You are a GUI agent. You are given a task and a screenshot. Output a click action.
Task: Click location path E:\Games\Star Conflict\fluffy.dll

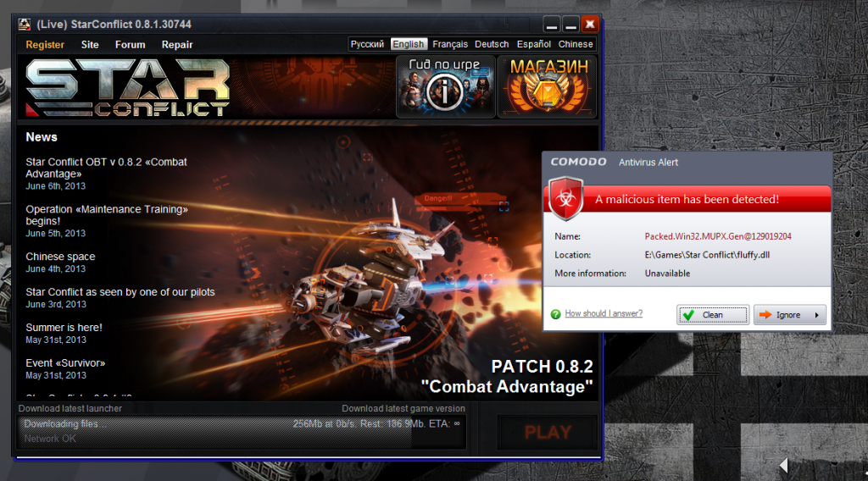point(707,255)
